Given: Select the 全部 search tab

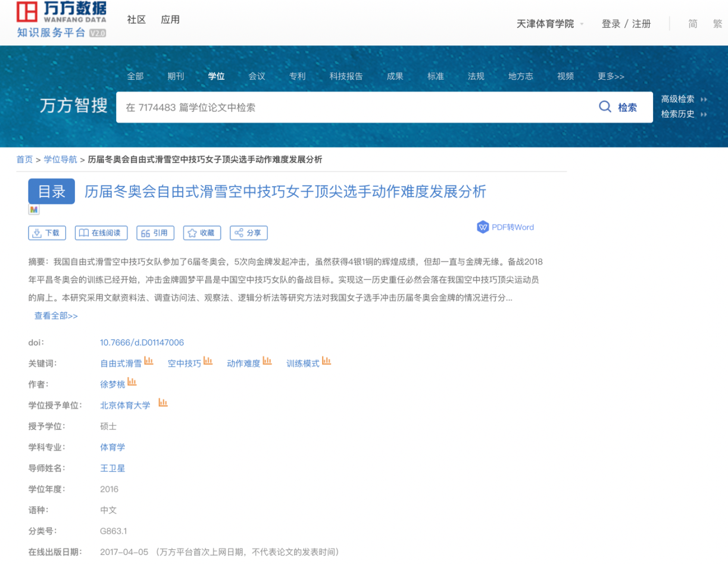Looking at the screenshot, I should point(135,76).
